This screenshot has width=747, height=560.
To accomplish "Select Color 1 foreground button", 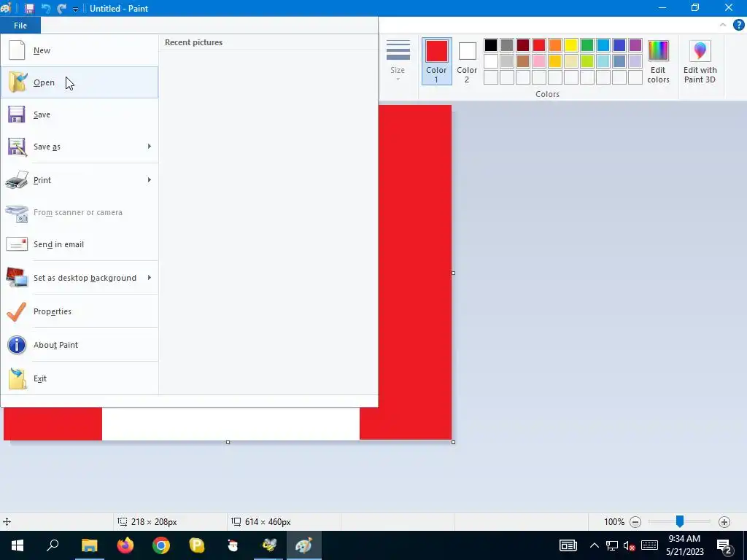I will coord(436,61).
